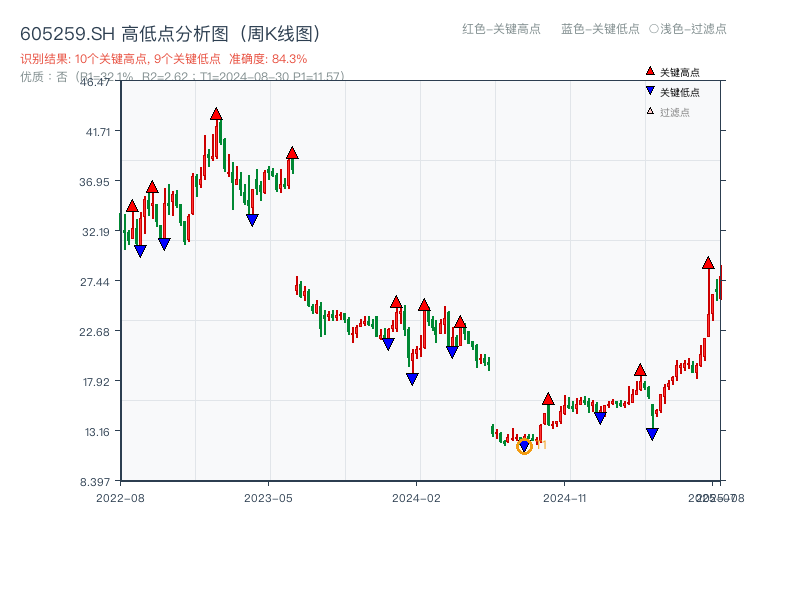The image size is (800, 600).
Task: Toggle the 浅色-过滤点 circle indicator
Action: [x=653, y=29]
